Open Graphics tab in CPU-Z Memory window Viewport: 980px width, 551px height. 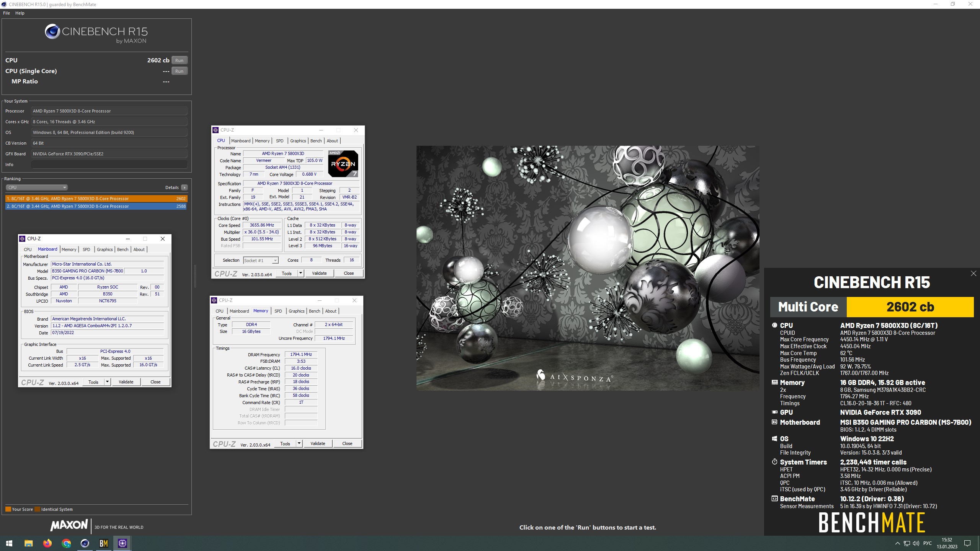point(296,311)
